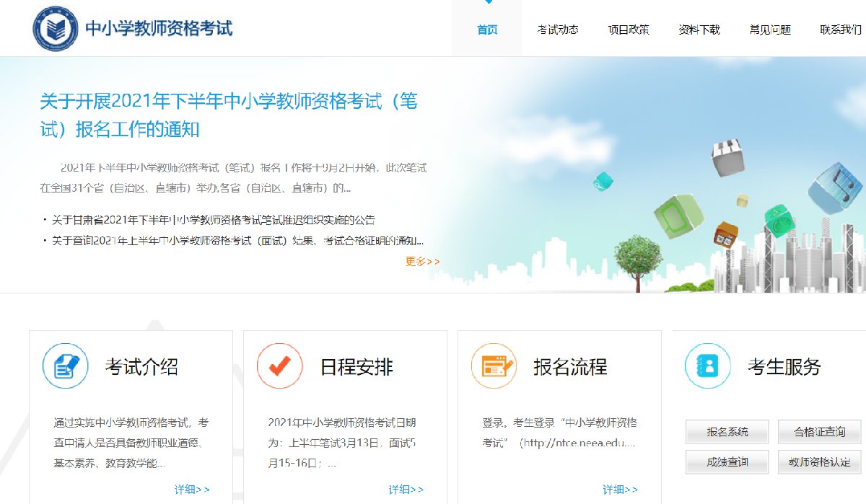
Task: Click the 考生服务 heading
Action: click(x=784, y=366)
